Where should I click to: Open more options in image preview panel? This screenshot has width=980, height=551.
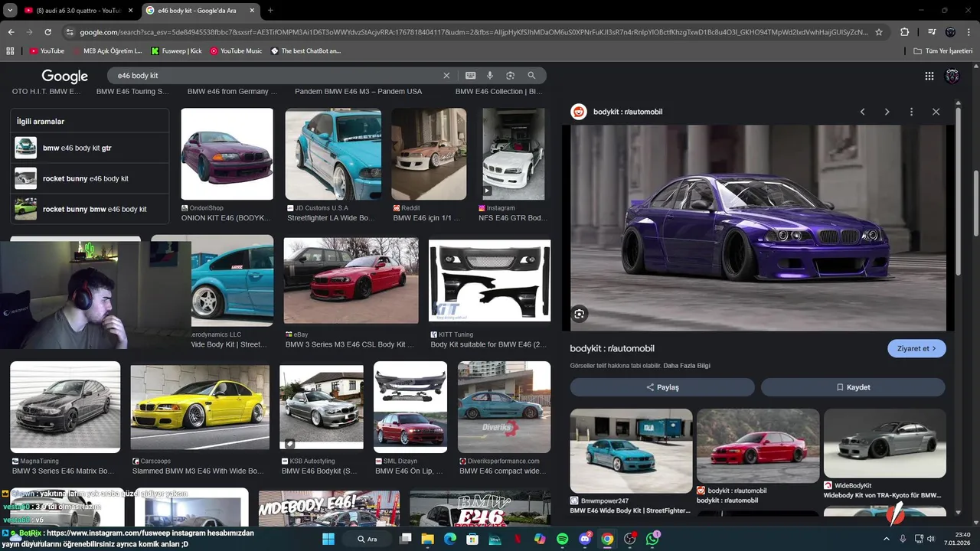[x=911, y=112]
